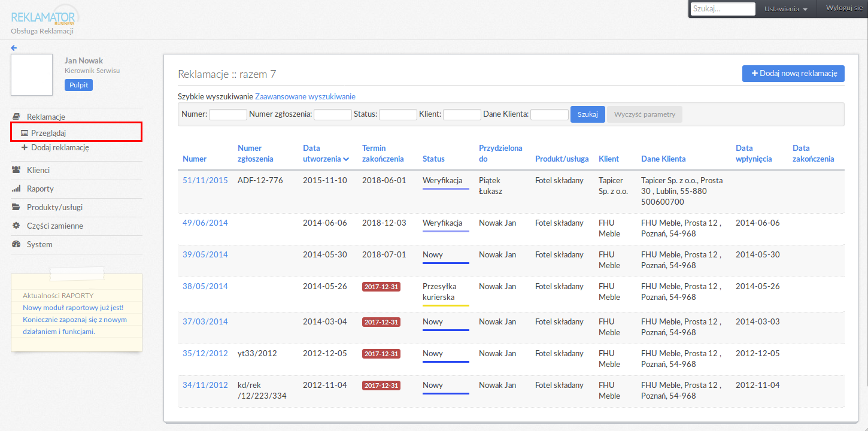Viewport: 868px width, 431px height.
Task: Sort by Data utworzenia column arrow
Action: (x=346, y=159)
